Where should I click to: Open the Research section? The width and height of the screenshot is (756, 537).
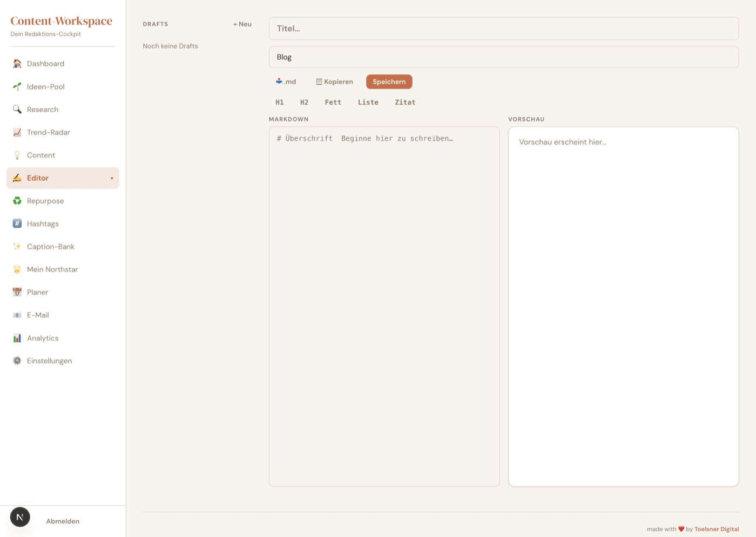click(x=63, y=110)
